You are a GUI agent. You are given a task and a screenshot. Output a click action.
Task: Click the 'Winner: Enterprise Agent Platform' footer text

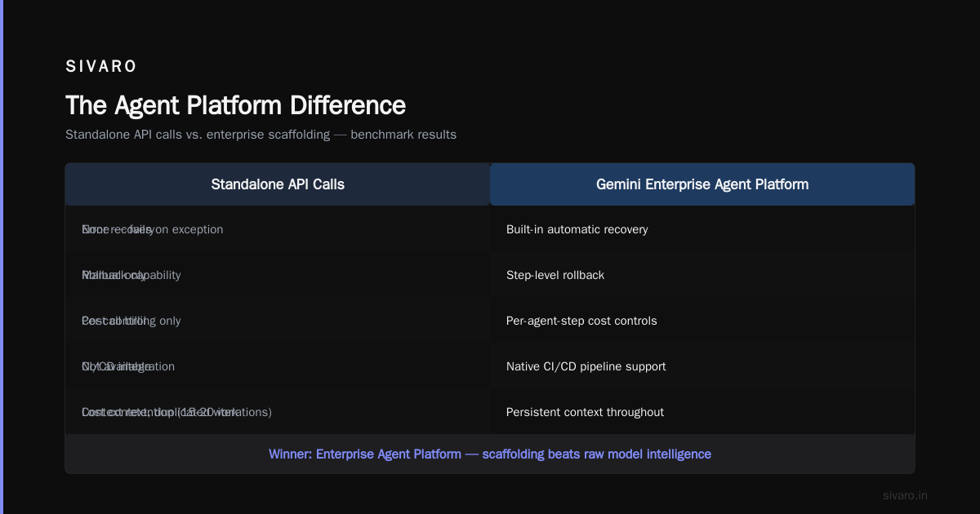[x=365, y=454]
